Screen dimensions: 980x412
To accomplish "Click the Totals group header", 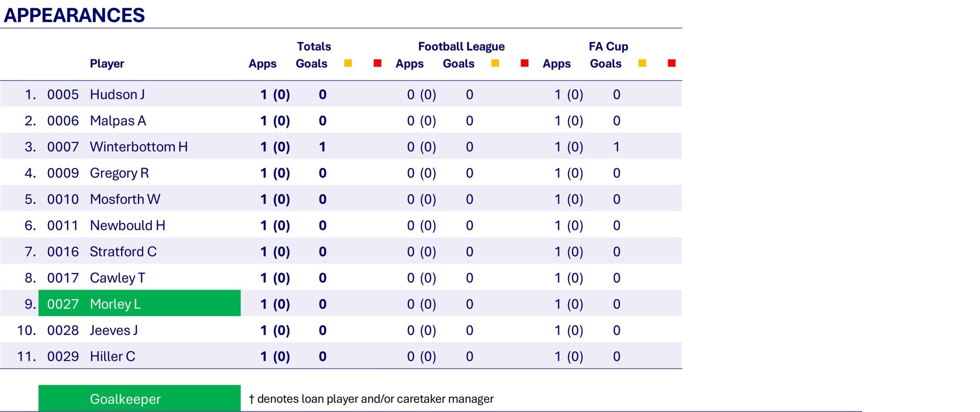I will [314, 47].
